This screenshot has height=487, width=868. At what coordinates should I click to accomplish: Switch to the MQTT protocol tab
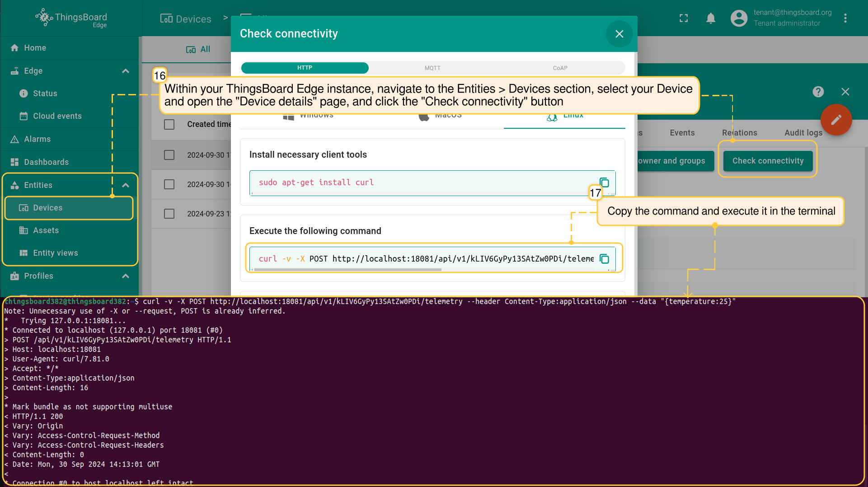tap(432, 68)
